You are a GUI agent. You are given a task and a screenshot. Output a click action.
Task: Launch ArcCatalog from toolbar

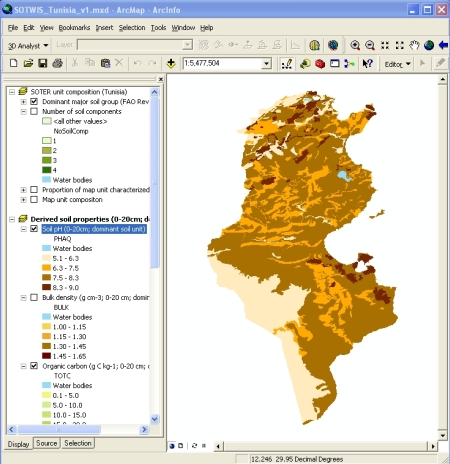tap(305, 63)
